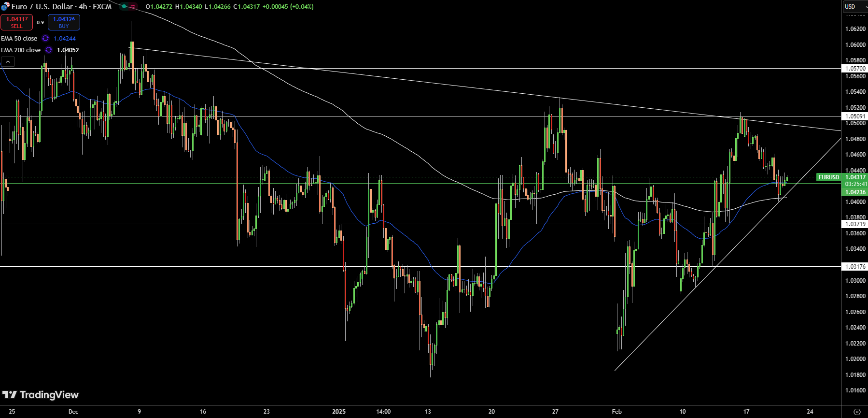Screen dimensions: 868x418
Task: Click the Euro/US flag symbol icon
Action: pos(5,7)
